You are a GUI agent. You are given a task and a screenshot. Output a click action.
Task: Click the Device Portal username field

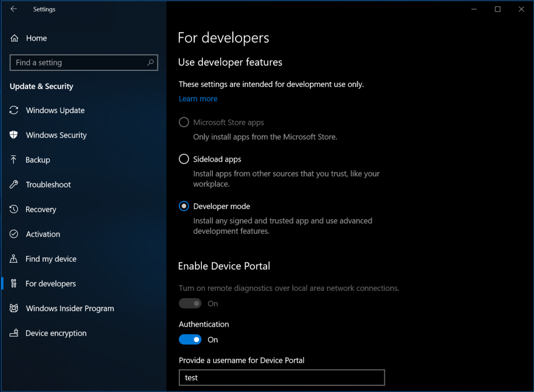(x=282, y=377)
